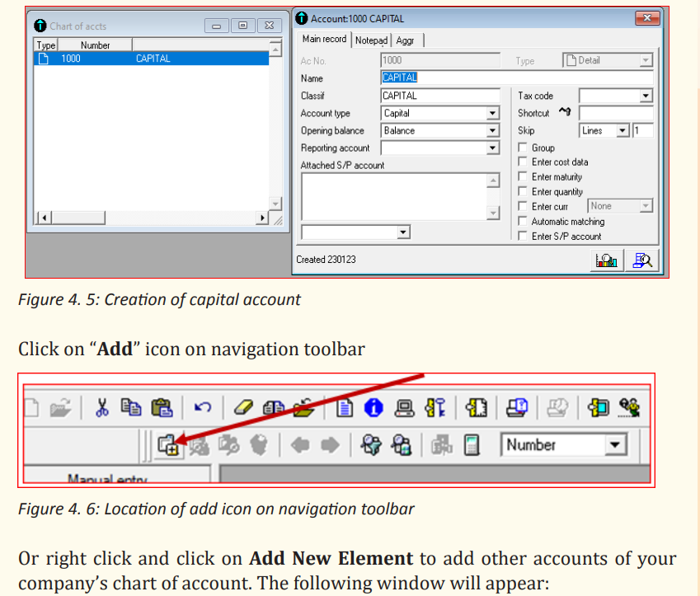Click the back left arrow navigation icon
The height and width of the screenshot is (596, 700).
299,445
